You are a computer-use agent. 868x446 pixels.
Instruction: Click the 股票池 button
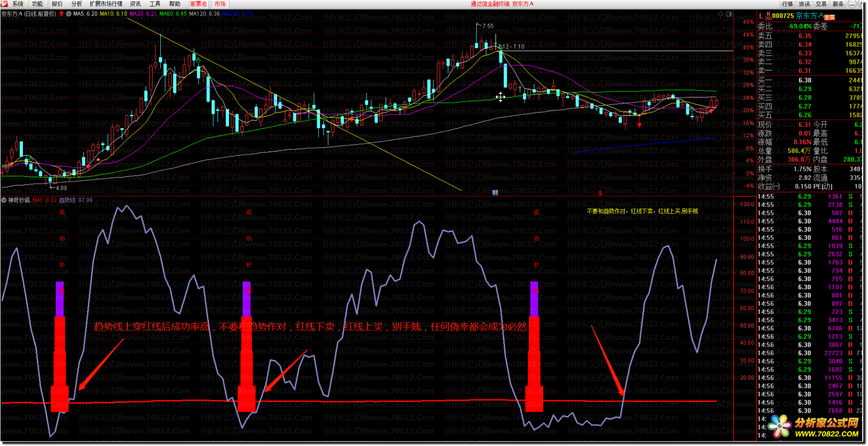click(x=198, y=4)
